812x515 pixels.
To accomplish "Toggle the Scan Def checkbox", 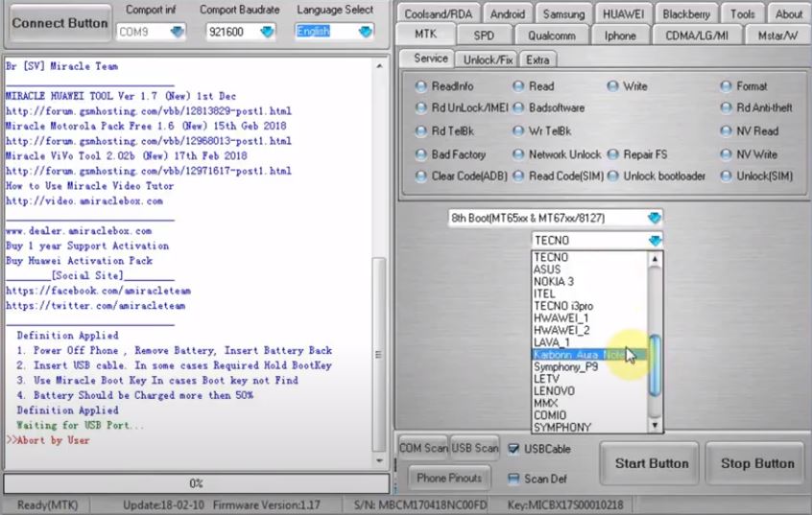I will coord(513,479).
